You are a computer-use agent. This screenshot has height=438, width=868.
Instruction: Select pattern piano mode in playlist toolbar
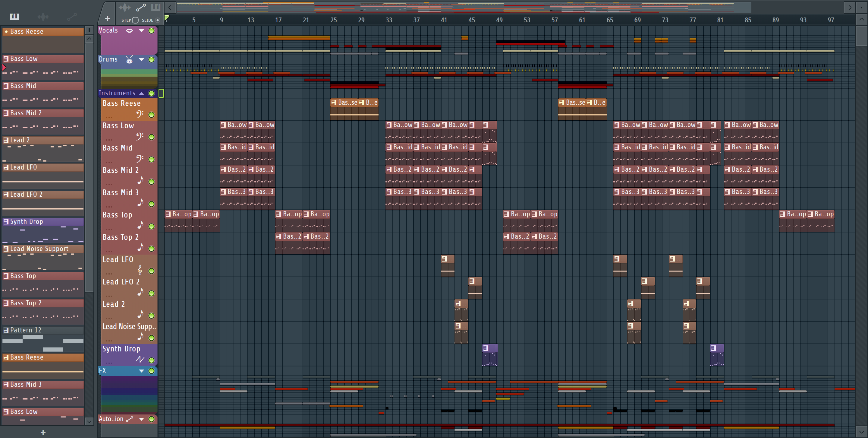click(156, 8)
